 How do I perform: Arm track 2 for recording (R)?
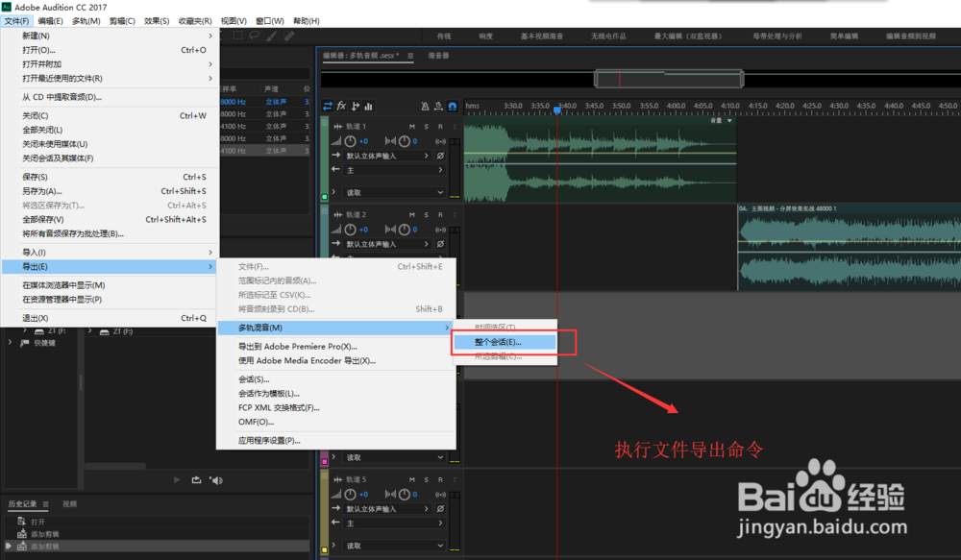coord(440,214)
